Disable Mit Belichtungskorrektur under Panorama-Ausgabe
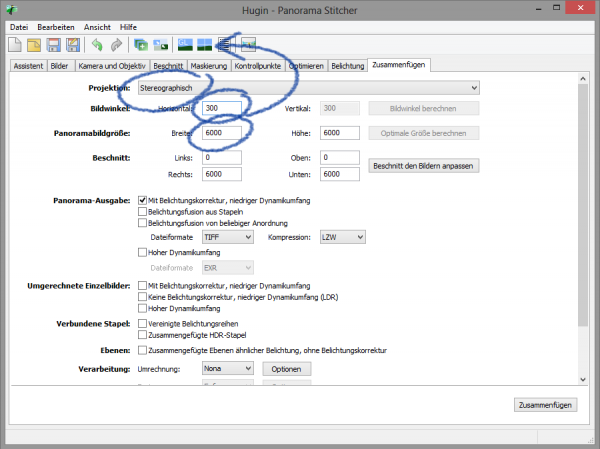 click(x=142, y=200)
